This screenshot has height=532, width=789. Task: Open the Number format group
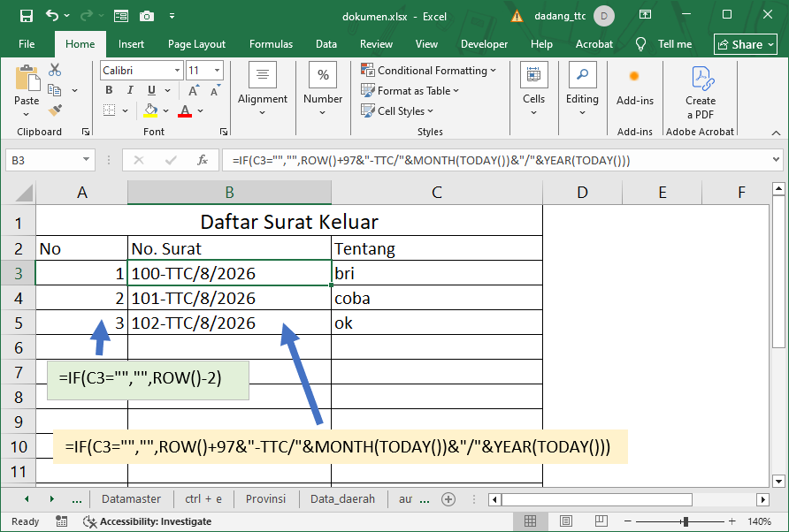pyautogui.click(x=323, y=89)
